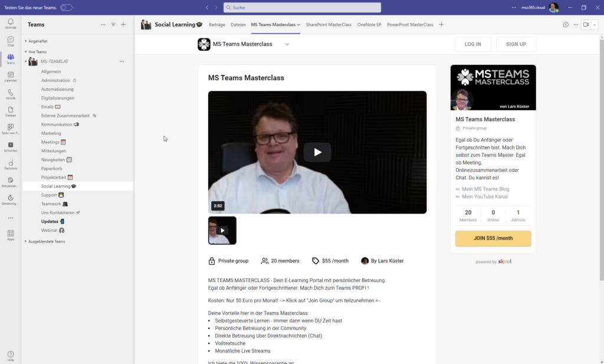Open the meeting options dropdown arrow
Viewport: 604px width, 364px height.
tap(595, 24)
